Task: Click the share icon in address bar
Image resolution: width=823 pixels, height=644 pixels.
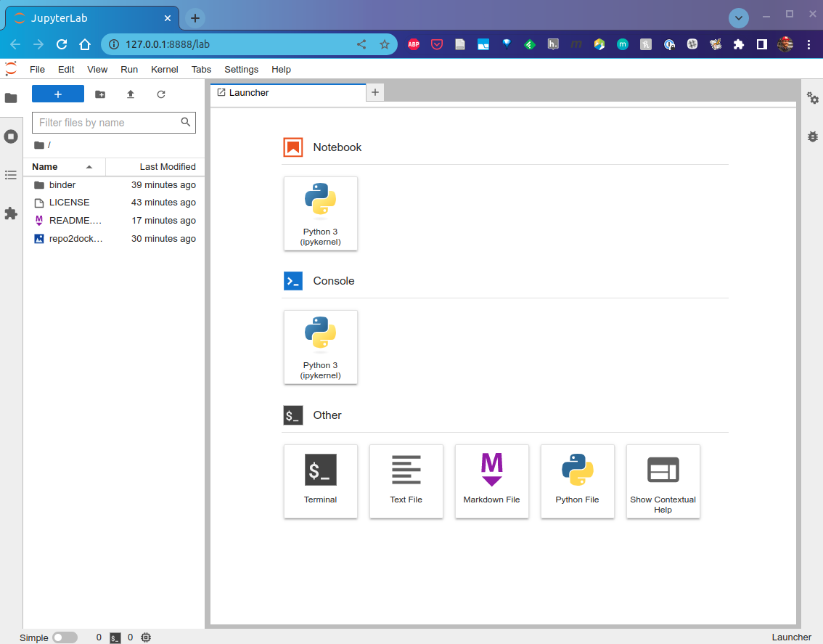Action: [x=361, y=44]
